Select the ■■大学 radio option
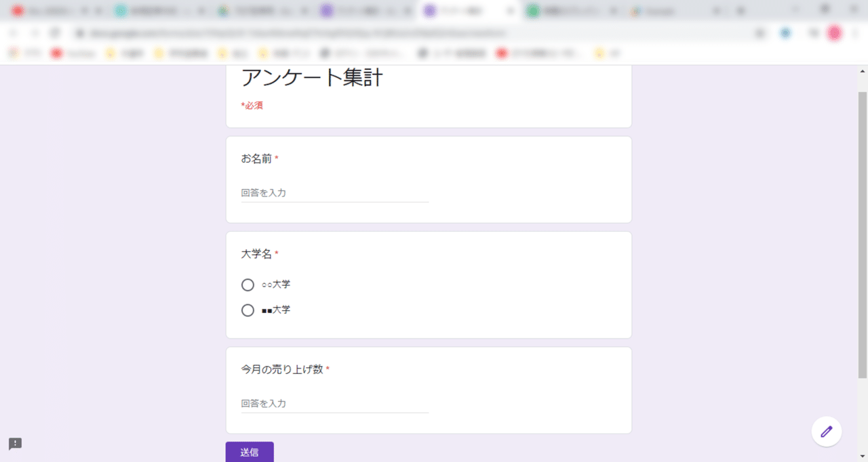This screenshot has height=462, width=868. pyautogui.click(x=248, y=310)
